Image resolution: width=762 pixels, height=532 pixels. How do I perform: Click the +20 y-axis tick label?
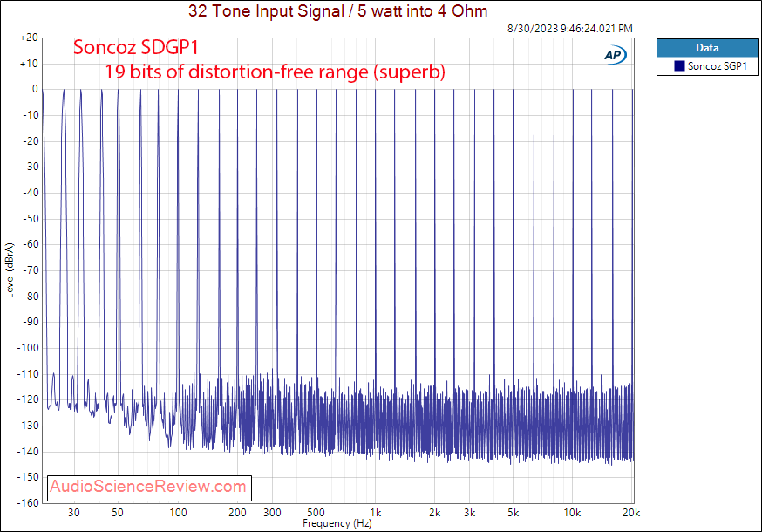29,38
